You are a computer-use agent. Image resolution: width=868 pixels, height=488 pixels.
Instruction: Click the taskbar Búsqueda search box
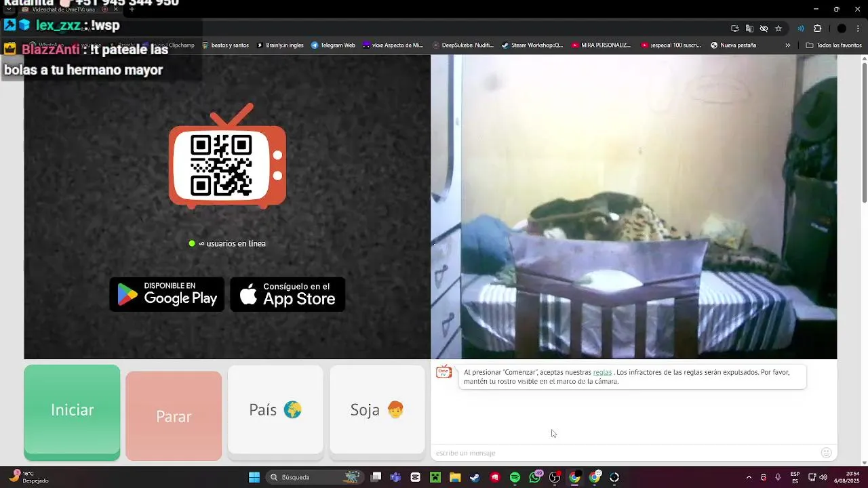point(315,477)
